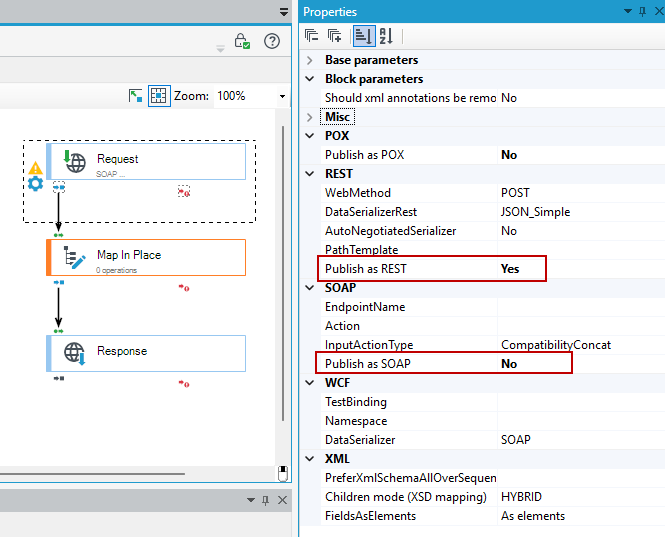
Task: Click the Map In Place tree-edit icon
Action: click(75, 257)
